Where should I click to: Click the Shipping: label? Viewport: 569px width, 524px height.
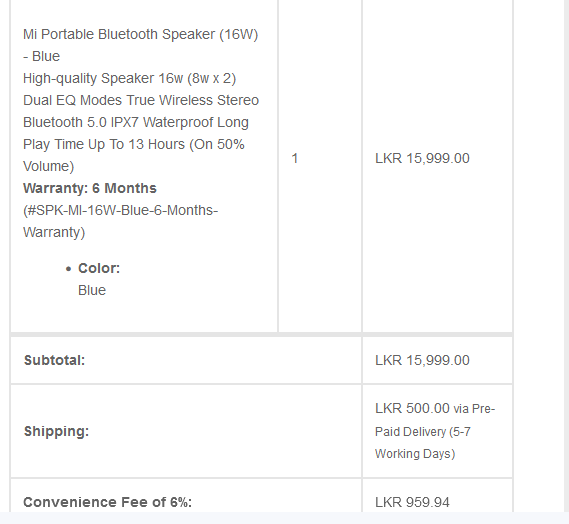[56, 431]
